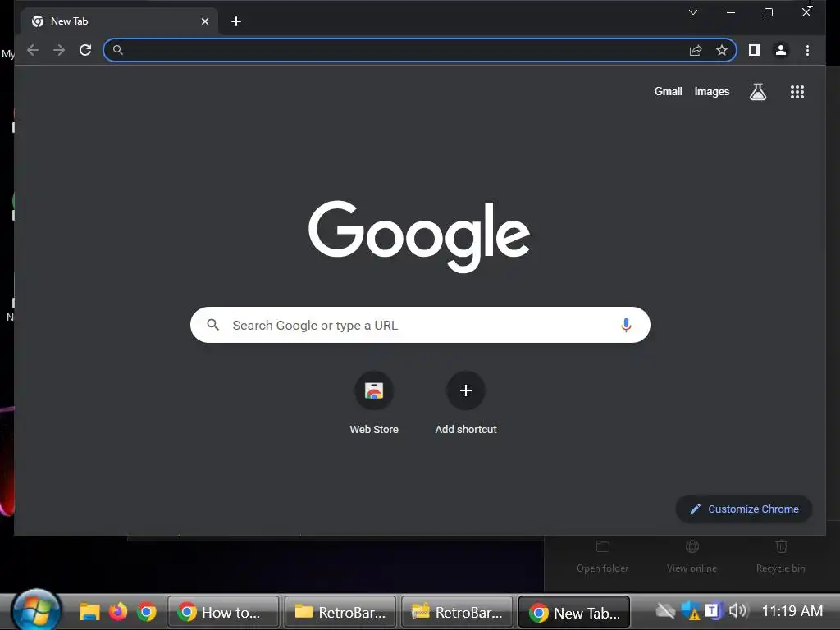
Task: Switch to RetroBar zip folder taskbar window
Action: click(x=457, y=612)
